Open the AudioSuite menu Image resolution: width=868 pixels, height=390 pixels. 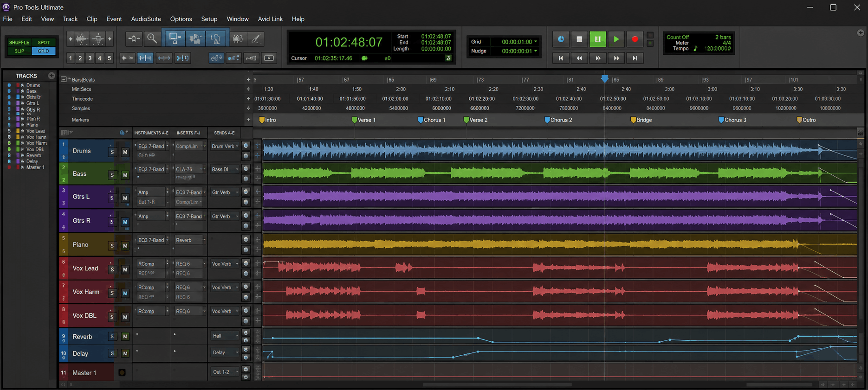point(146,19)
